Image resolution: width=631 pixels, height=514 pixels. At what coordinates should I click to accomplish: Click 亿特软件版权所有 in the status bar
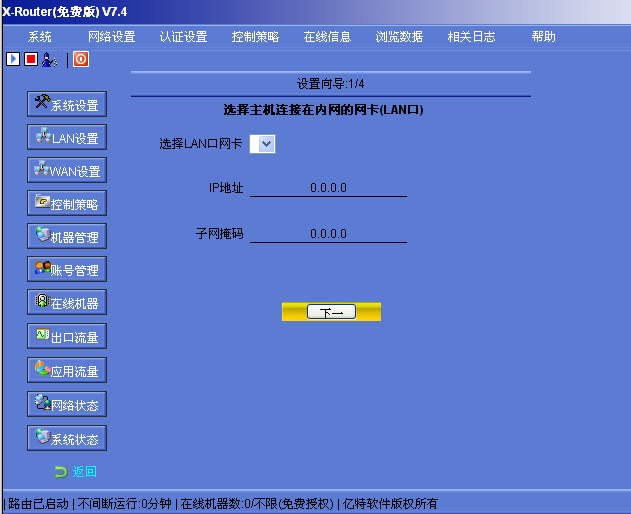[390, 504]
